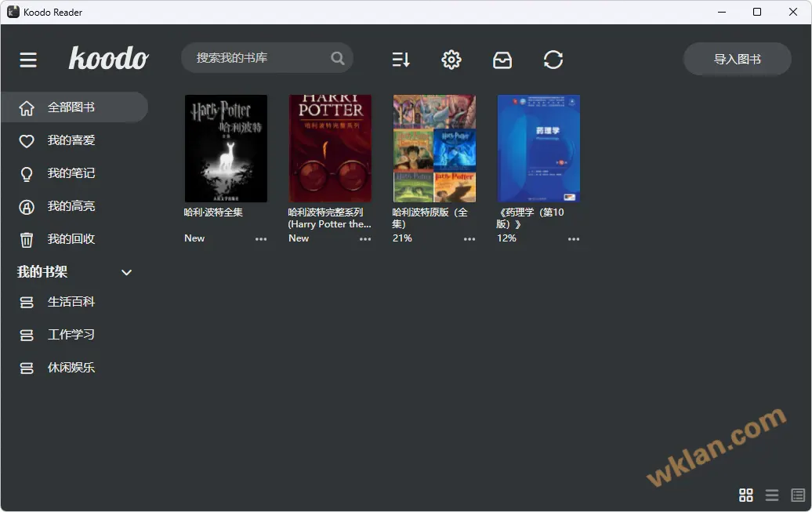This screenshot has width=812, height=512.
Task: Open the red Harry Potter cover
Action: click(330, 148)
